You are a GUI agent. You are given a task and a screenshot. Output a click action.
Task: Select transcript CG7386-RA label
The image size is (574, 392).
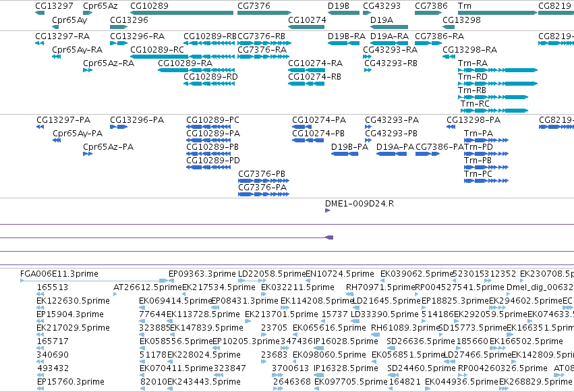(439, 36)
